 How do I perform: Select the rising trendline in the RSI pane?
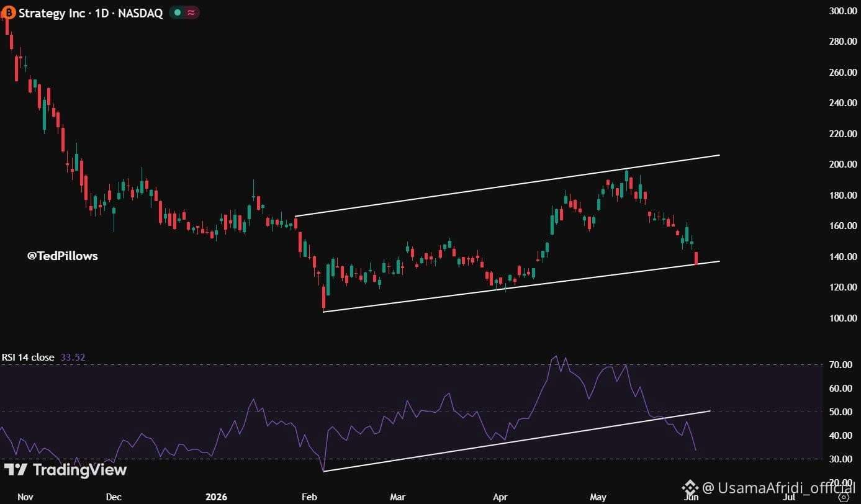tap(516, 441)
